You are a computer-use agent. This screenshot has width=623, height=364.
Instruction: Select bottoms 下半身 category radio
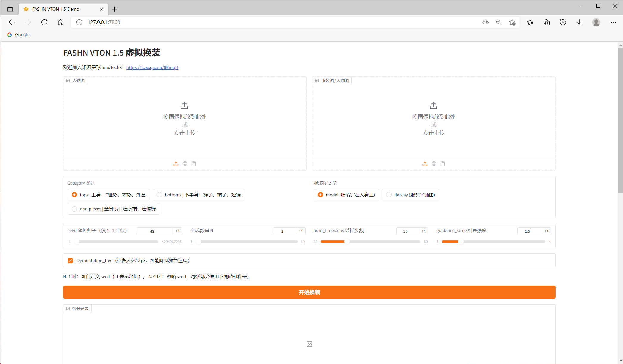(x=160, y=195)
